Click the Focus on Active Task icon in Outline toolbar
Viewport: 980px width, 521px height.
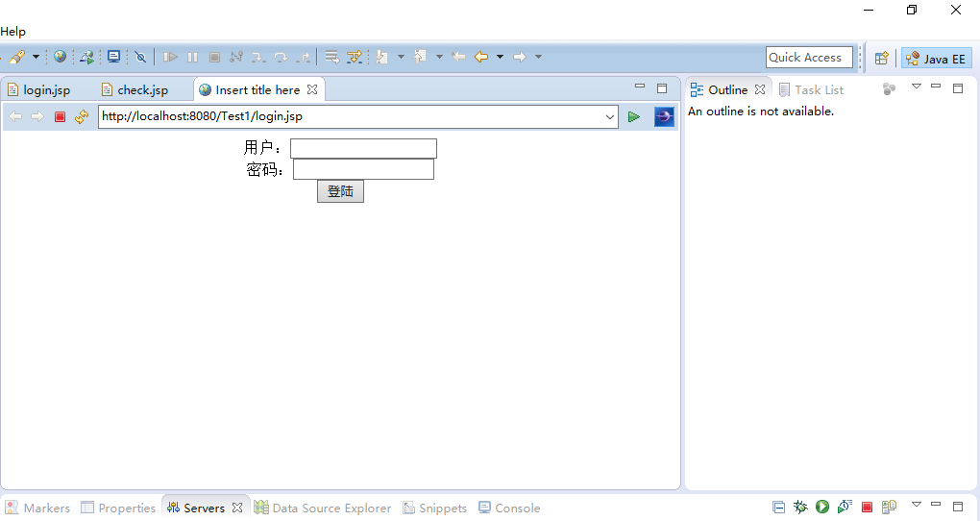[x=889, y=88]
